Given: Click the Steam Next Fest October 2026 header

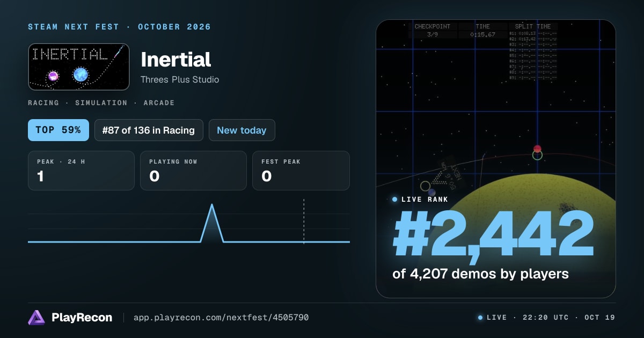Looking at the screenshot, I should 119,27.
